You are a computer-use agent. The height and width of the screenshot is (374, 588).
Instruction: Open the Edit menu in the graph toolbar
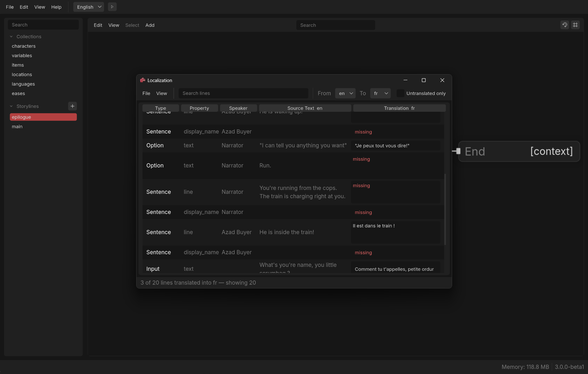[98, 25]
